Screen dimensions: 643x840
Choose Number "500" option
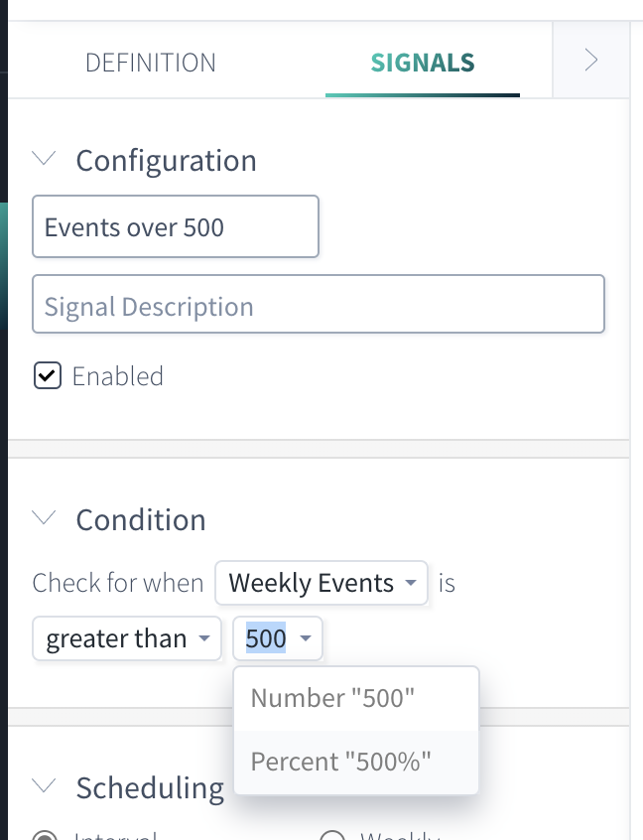click(x=356, y=698)
